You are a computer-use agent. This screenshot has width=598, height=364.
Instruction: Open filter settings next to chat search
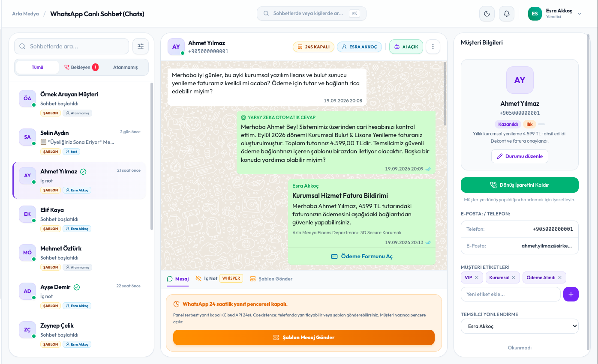pyautogui.click(x=141, y=46)
